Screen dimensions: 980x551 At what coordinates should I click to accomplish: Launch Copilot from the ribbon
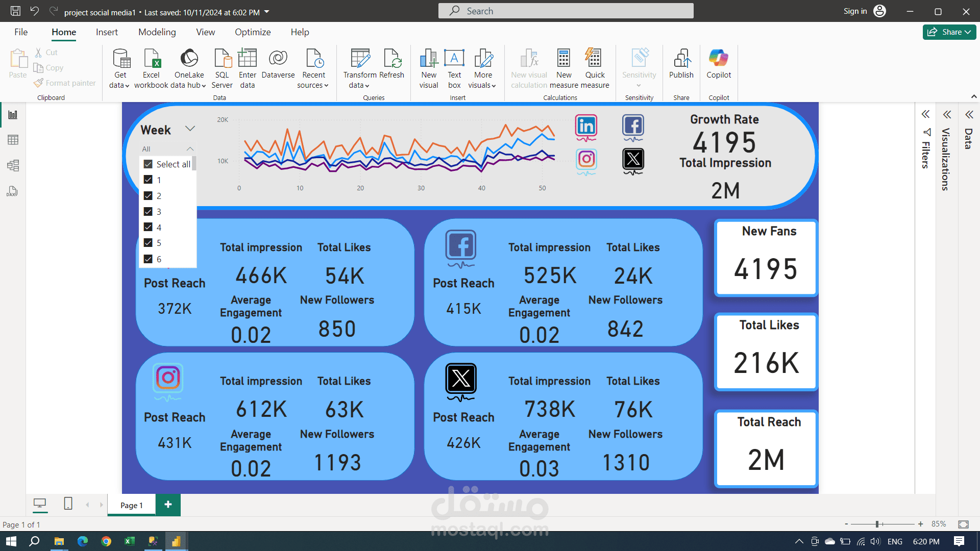719,66
